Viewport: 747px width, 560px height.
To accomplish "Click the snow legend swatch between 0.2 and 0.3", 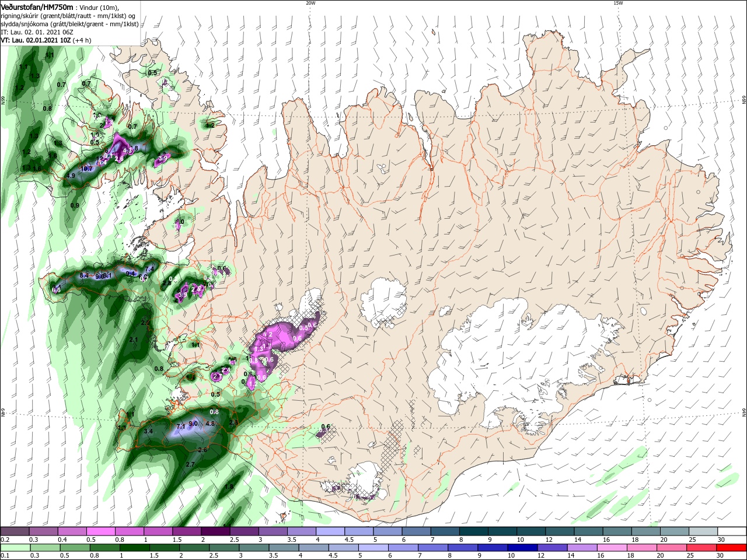I will tap(15, 531).
